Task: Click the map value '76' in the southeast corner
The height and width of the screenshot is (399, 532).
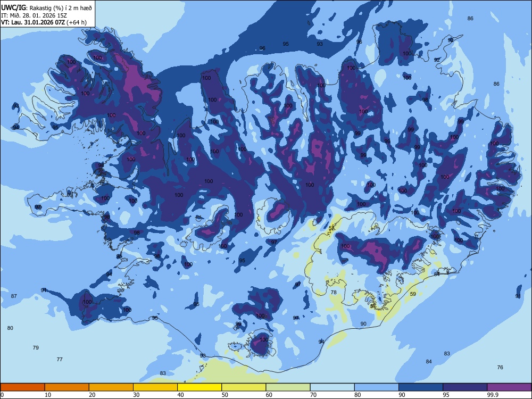Action: 500,368
